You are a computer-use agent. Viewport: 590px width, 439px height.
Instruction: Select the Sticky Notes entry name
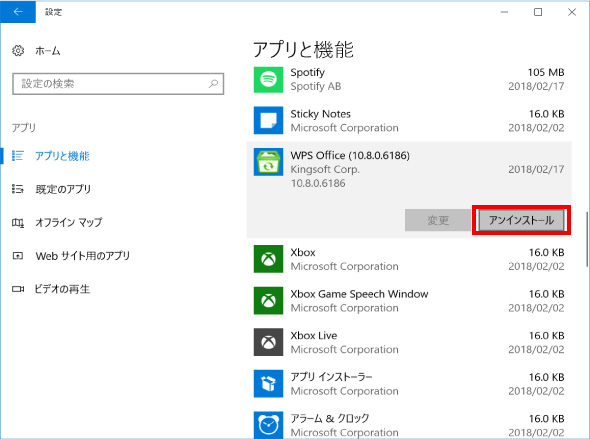pos(320,114)
